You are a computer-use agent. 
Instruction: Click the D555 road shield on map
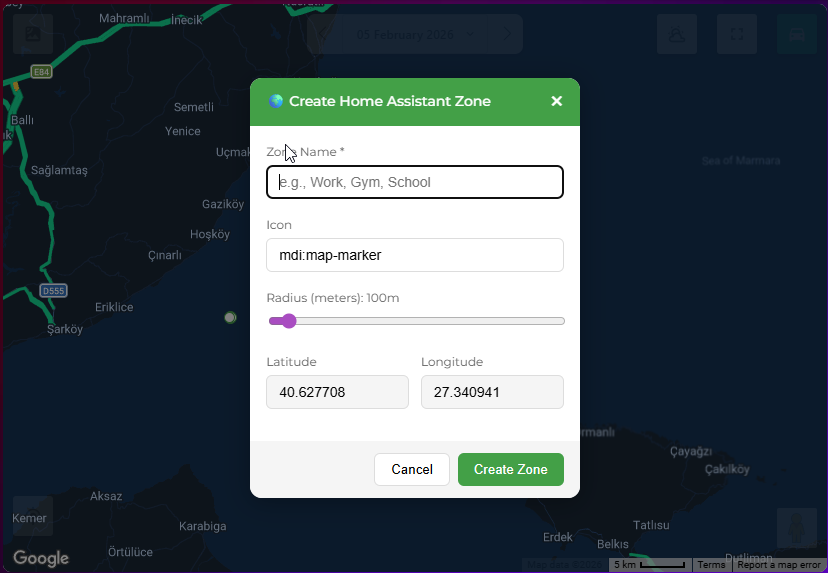tap(53, 290)
